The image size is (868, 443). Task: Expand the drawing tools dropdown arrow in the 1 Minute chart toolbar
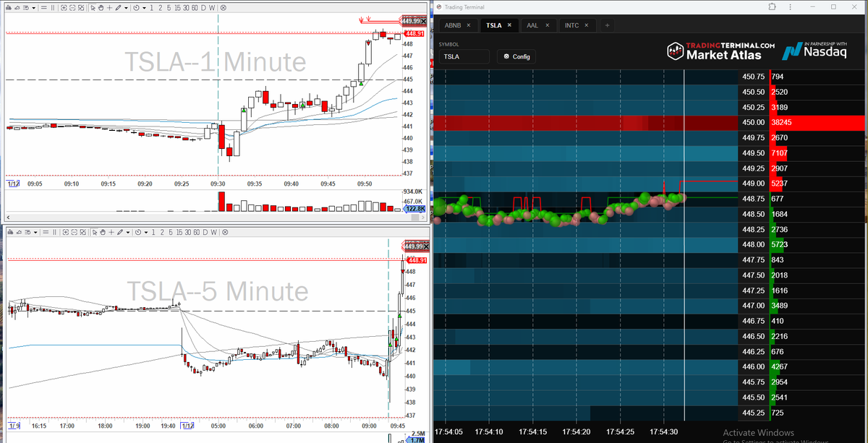pyautogui.click(x=126, y=8)
